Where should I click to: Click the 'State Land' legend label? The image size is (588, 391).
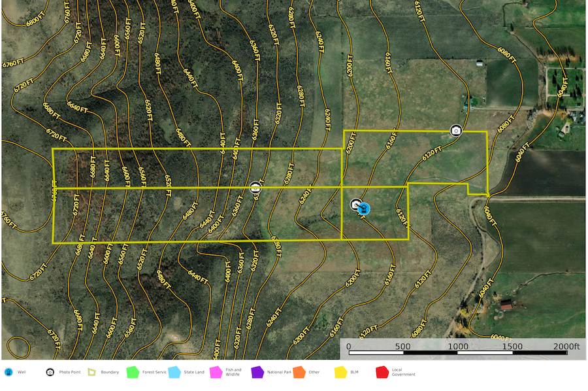click(x=194, y=372)
